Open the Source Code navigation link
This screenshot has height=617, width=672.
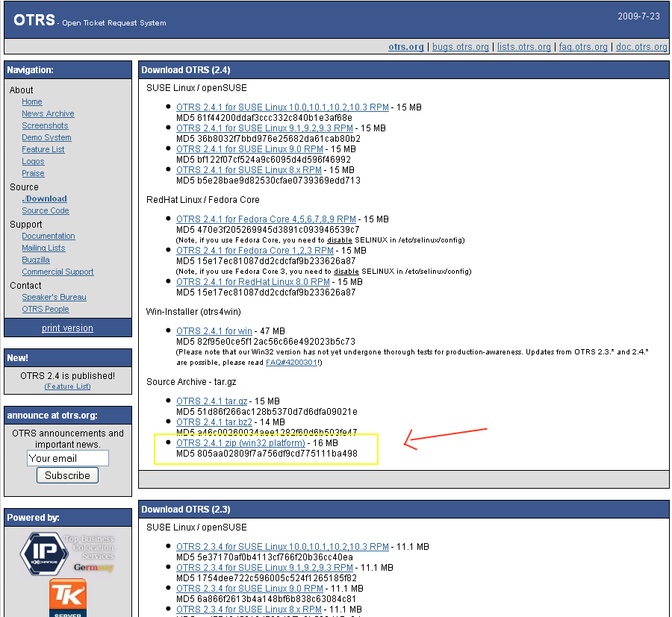pyautogui.click(x=46, y=210)
